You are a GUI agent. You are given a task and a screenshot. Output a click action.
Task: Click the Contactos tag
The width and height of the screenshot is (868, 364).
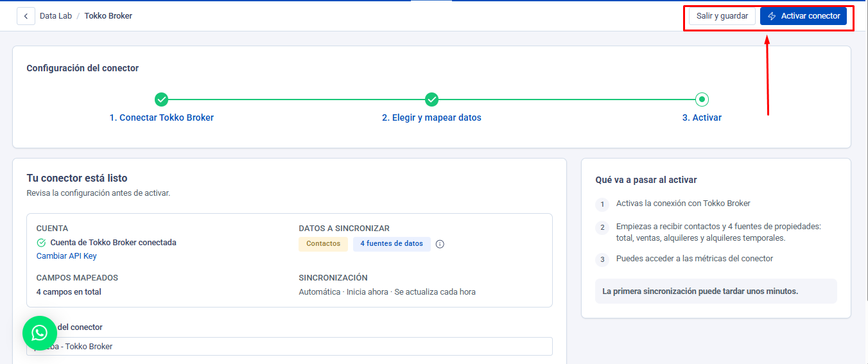point(324,244)
